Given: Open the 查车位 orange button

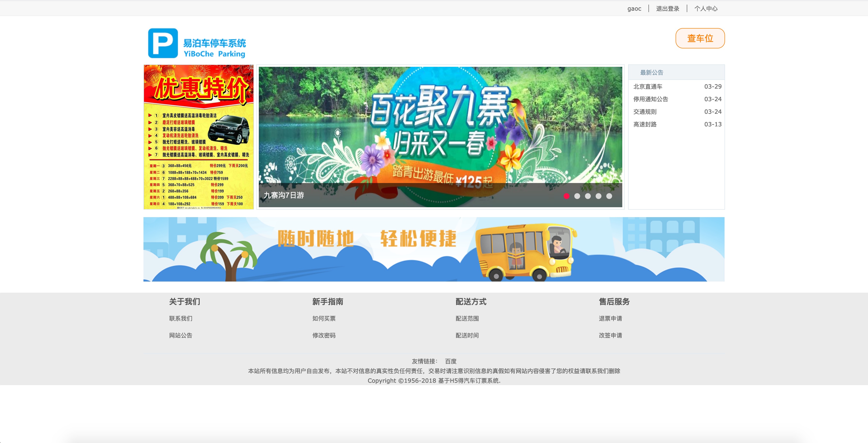Looking at the screenshot, I should [700, 38].
